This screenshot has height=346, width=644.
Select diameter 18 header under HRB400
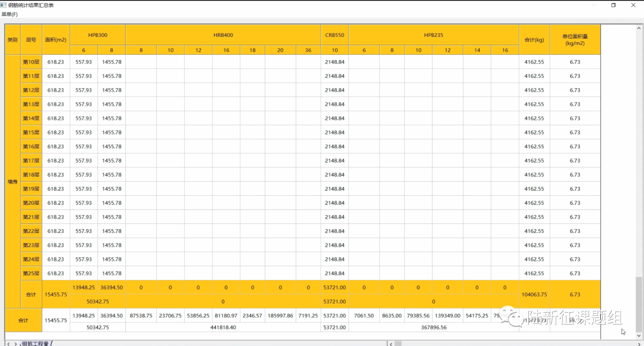point(253,50)
